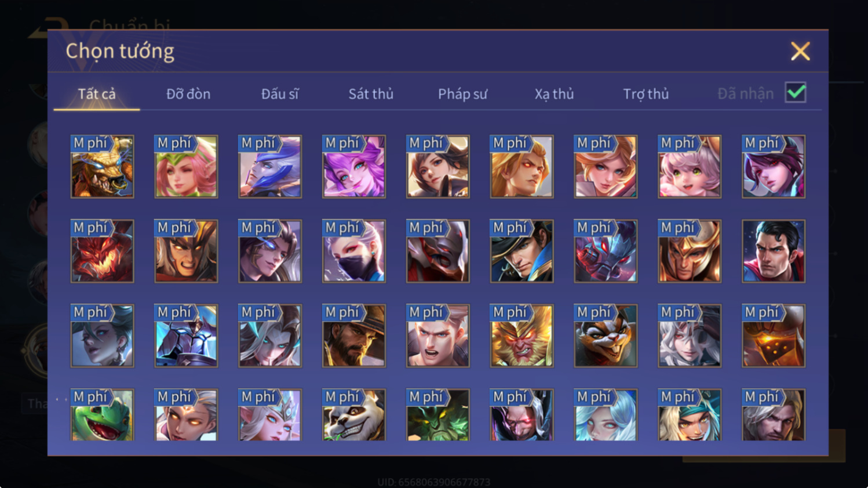Open the Trợ thủ tab
The width and height of the screenshot is (868, 488).
click(x=645, y=94)
